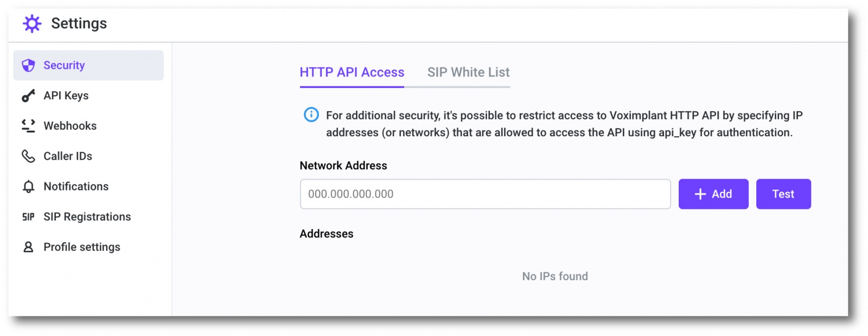Click the API Keys key icon
The width and height of the screenshot is (868, 336).
click(x=28, y=96)
